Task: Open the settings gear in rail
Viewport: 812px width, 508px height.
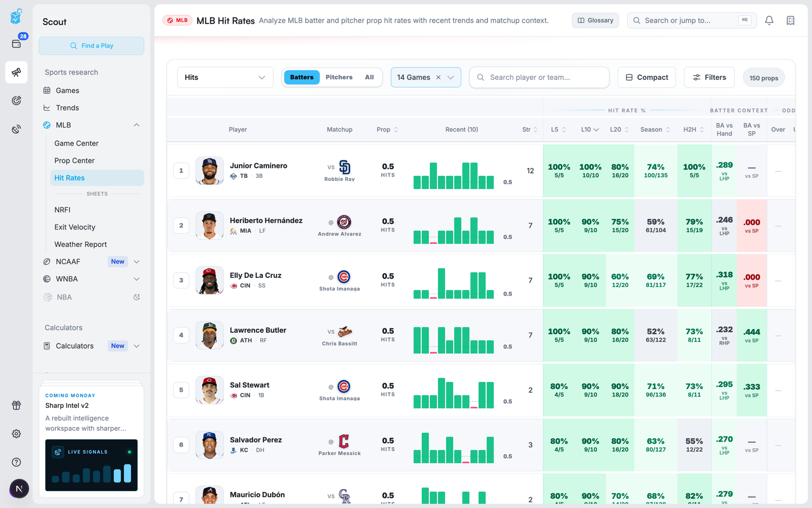Action: pos(16,434)
